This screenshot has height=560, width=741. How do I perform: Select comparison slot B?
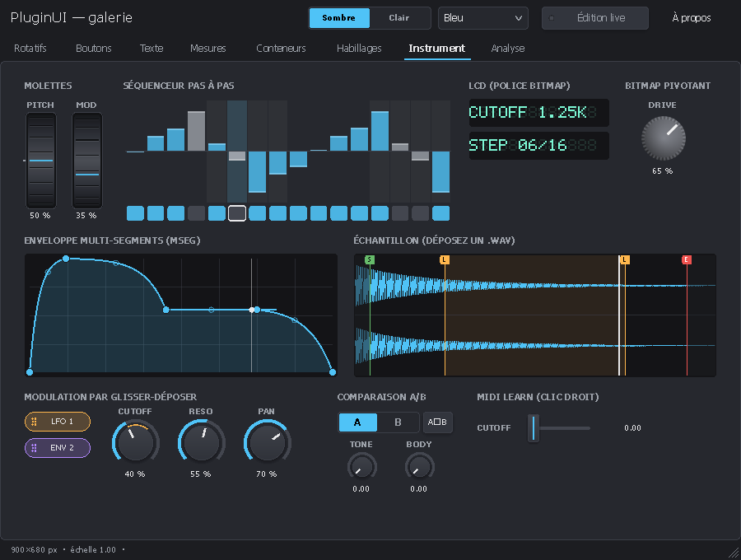coord(398,422)
